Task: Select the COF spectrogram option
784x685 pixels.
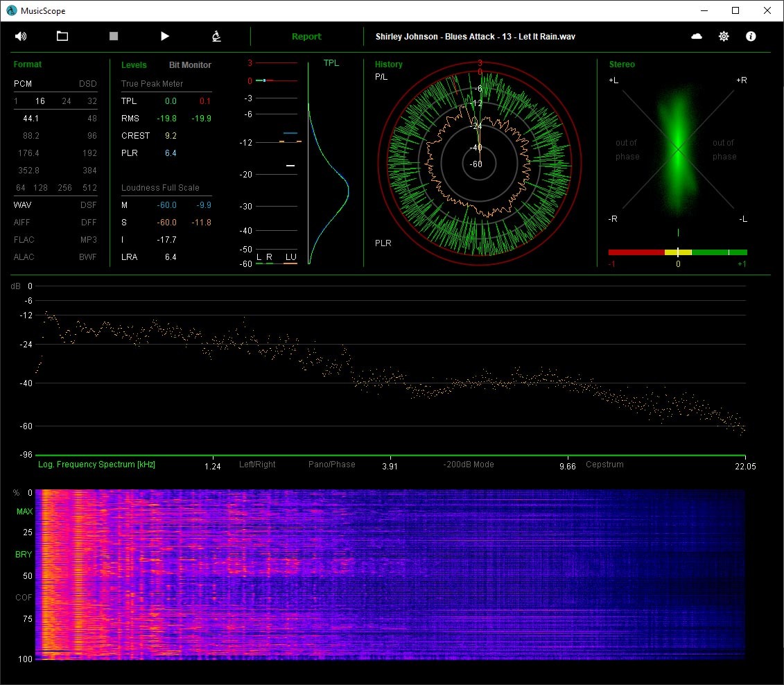Action: coord(24,597)
